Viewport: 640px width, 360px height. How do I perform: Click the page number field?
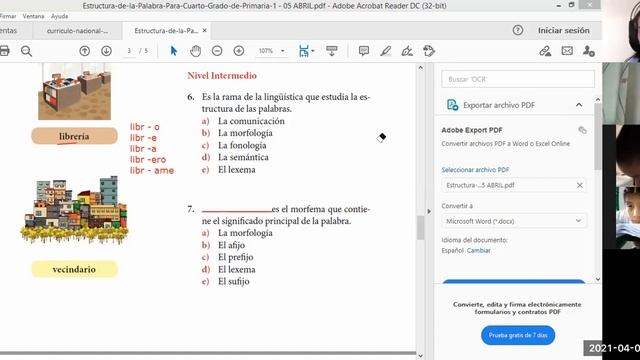pos(129,51)
